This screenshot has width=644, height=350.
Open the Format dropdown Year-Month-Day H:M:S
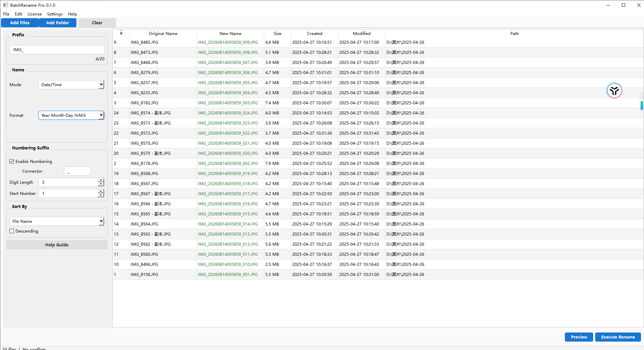(x=71, y=115)
